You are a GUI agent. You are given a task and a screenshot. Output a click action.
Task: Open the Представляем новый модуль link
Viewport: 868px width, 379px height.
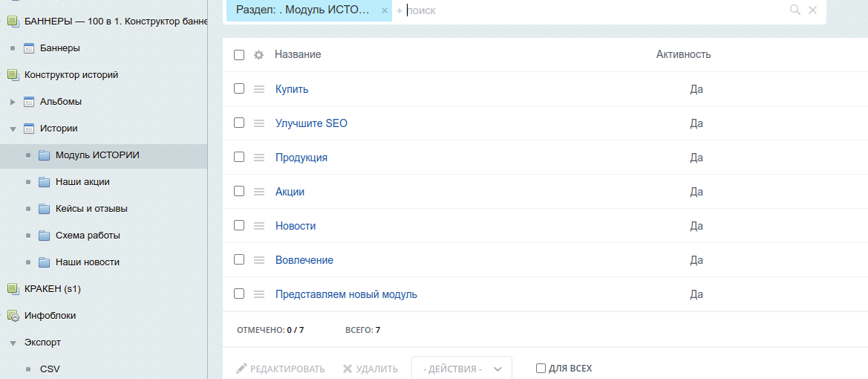pyautogui.click(x=347, y=294)
